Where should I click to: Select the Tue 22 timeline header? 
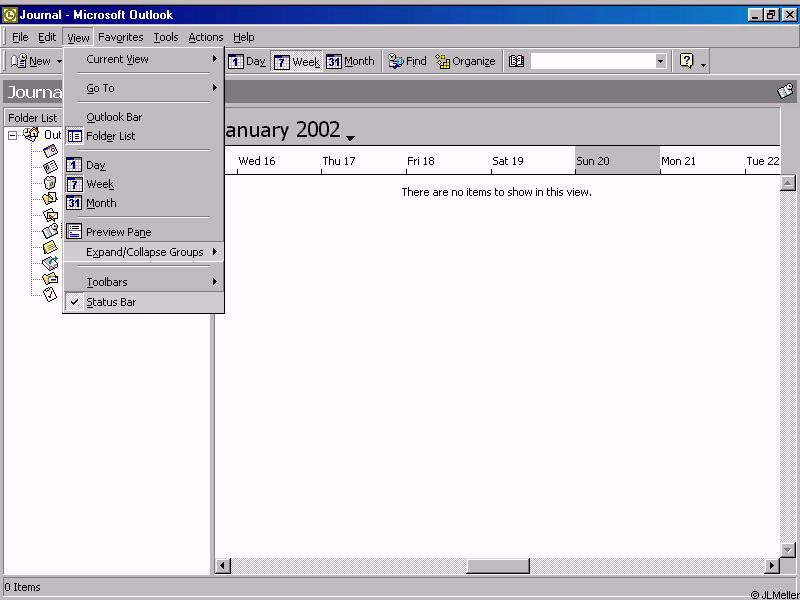tap(762, 161)
